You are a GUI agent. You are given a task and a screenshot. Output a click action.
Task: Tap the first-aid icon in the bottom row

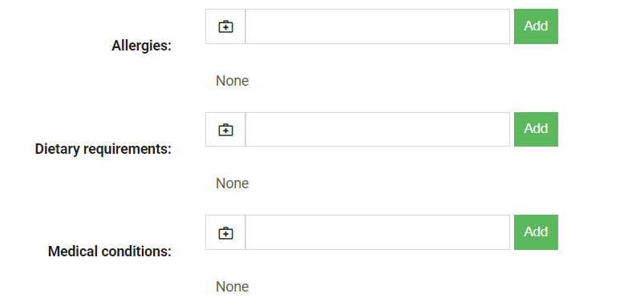(225, 232)
